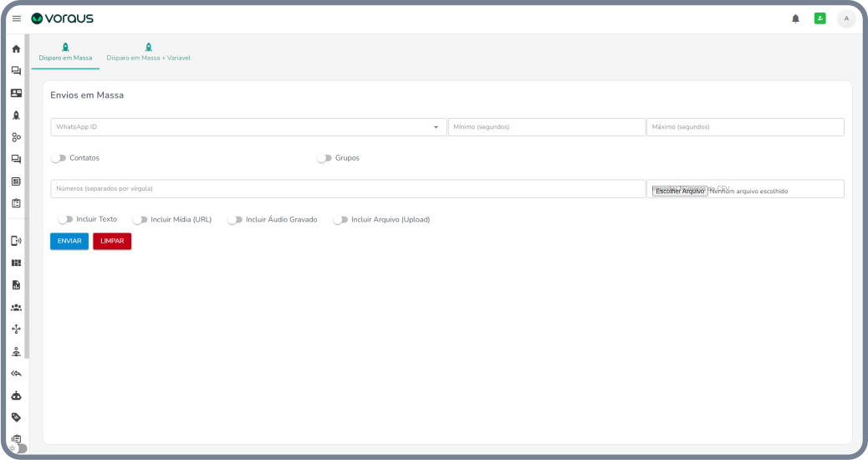This screenshot has height=460, width=868.
Task: Open the contact card sidebar icon
Action: point(16,93)
